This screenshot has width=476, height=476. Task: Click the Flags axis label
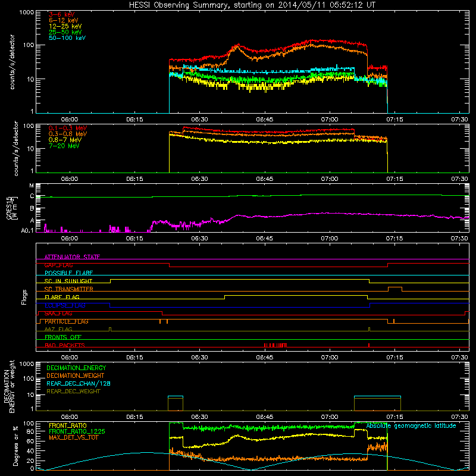coord(24,297)
